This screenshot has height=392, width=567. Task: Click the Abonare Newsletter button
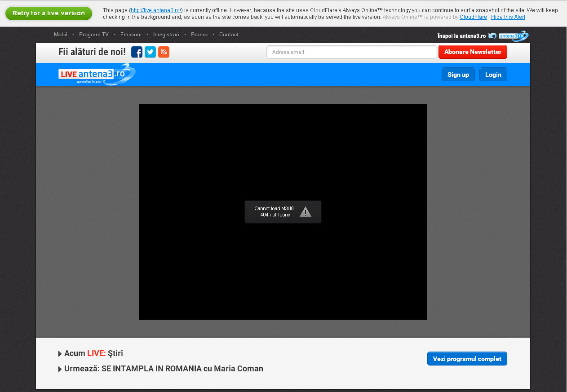click(x=473, y=52)
